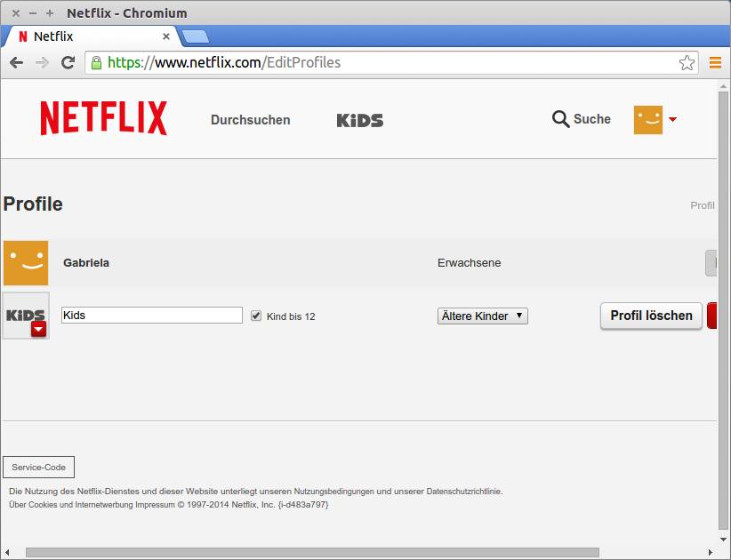The image size is (731, 560).
Task: Open the Datenschutzrichtlinie link
Action: [464, 491]
